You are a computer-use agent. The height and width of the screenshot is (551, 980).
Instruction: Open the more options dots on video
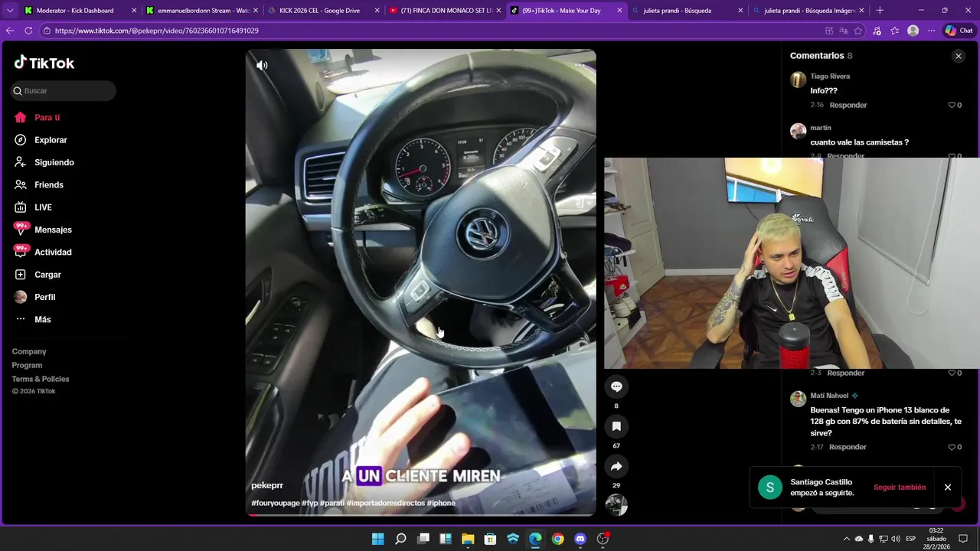pos(580,65)
